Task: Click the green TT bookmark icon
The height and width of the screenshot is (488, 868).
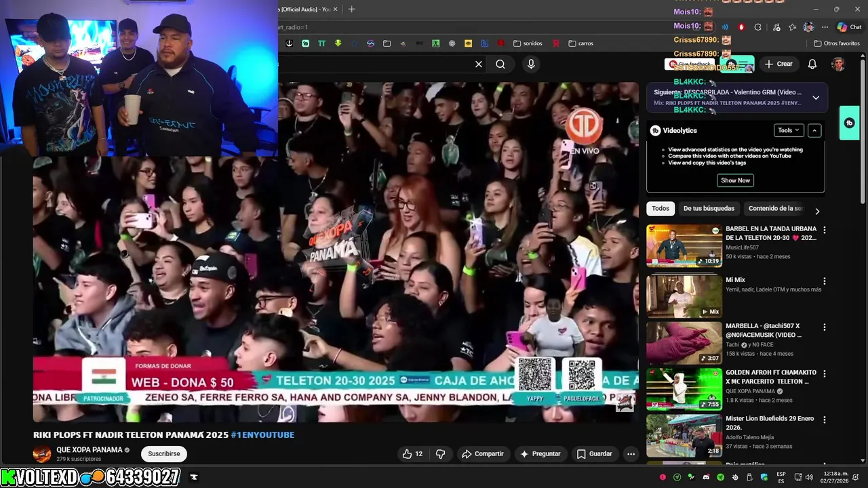Action: click(321, 43)
